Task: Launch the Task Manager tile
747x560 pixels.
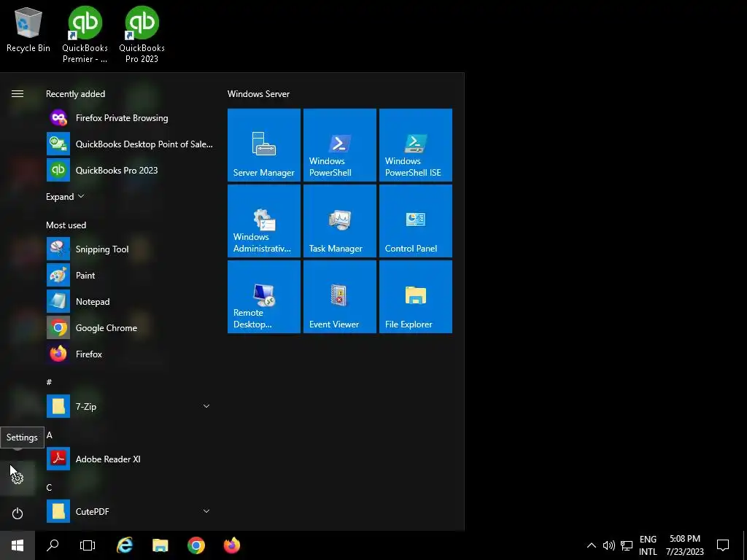Action: point(340,221)
